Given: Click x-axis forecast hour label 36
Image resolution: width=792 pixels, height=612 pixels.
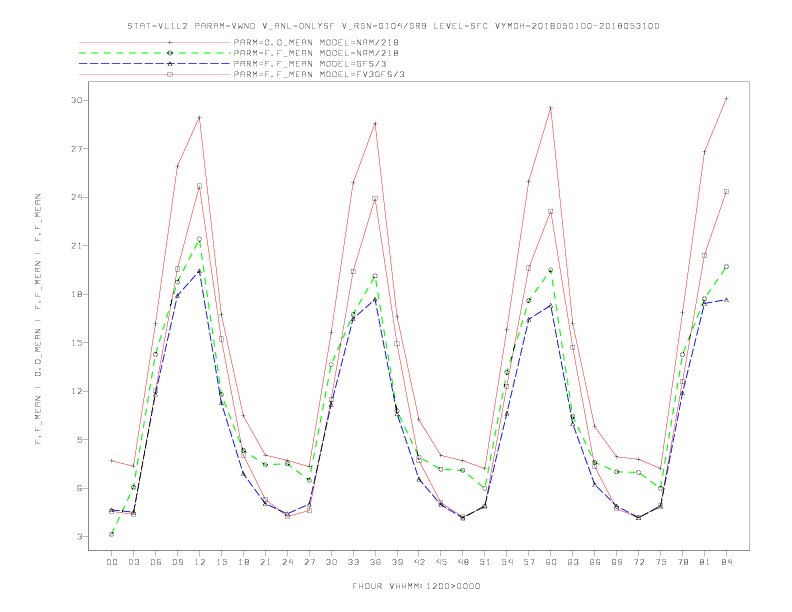Looking at the screenshot, I should (x=375, y=562).
